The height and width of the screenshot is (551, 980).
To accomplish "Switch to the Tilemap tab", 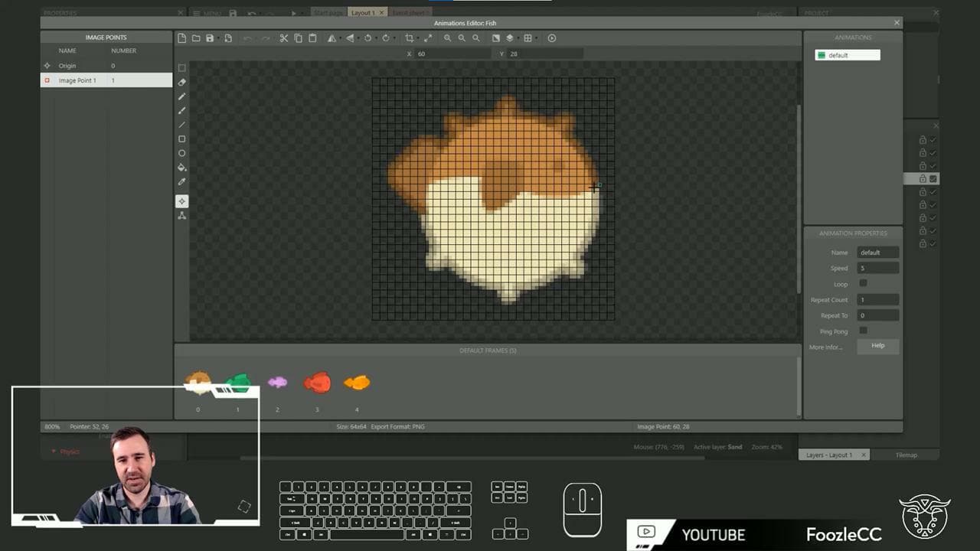I will pyautogui.click(x=906, y=455).
